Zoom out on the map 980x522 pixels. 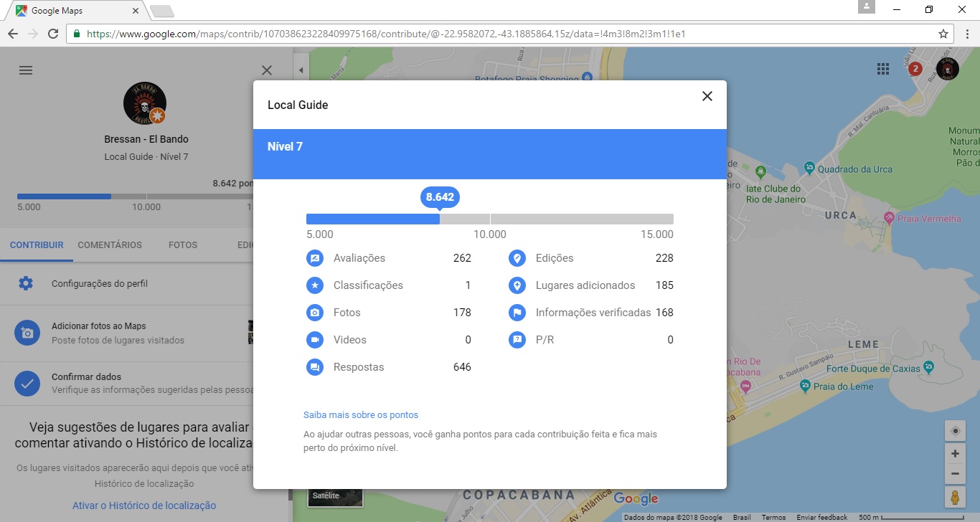pyautogui.click(x=956, y=474)
